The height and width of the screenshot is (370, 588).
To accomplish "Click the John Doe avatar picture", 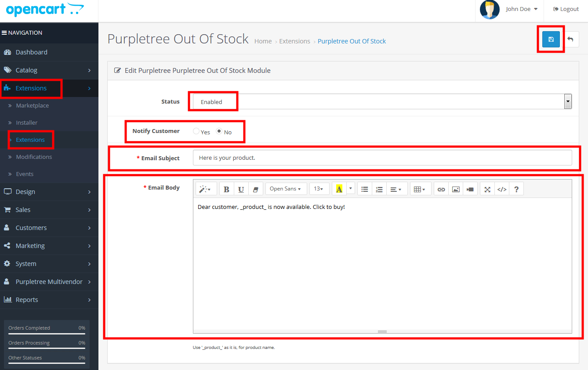I will click(x=490, y=10).
